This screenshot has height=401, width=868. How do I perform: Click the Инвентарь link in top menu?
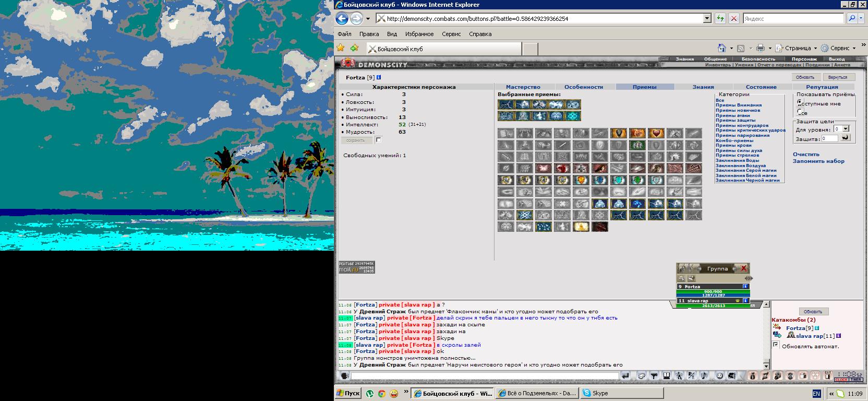click(718, 65)
